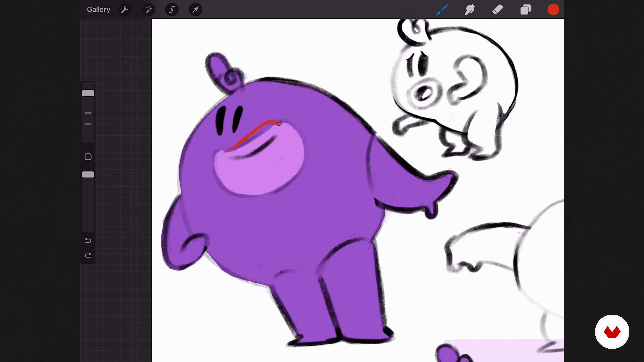644x362 pixels.
Task: Open the red active color picker
Action: (553, 10)
